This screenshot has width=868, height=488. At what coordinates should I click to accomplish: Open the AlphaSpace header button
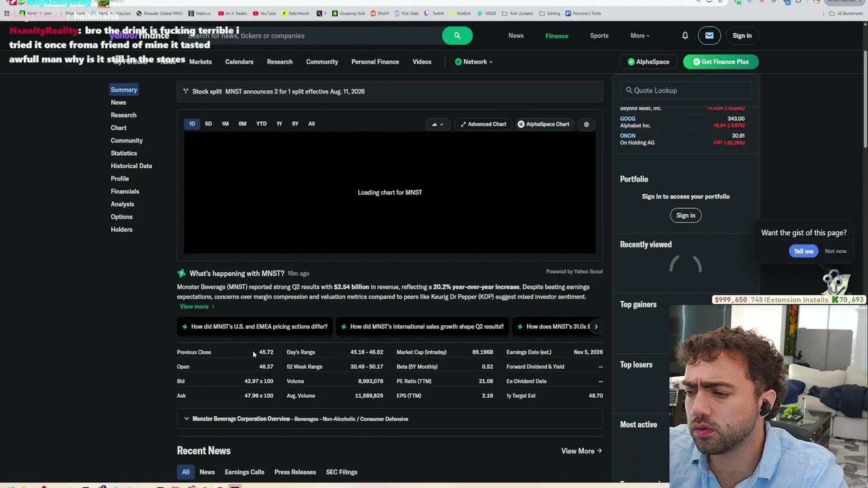coord(648,62)
